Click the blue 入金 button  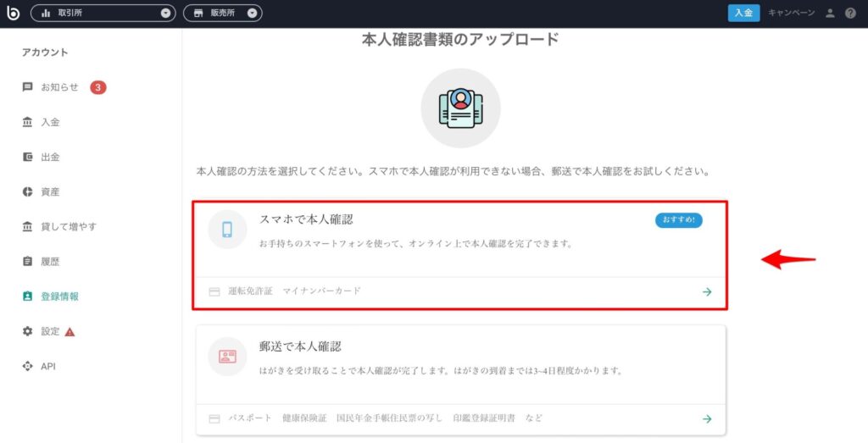click(743, 13)
